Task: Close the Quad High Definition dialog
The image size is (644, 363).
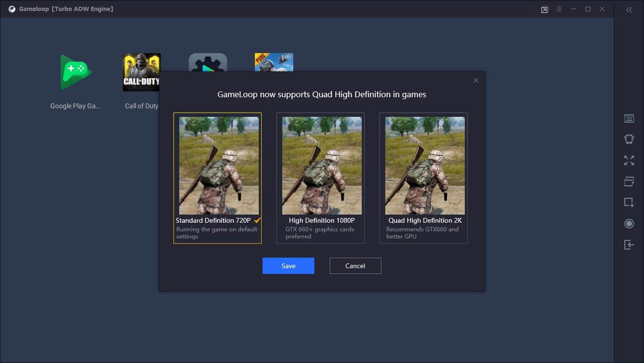Action: click(476, 80)
